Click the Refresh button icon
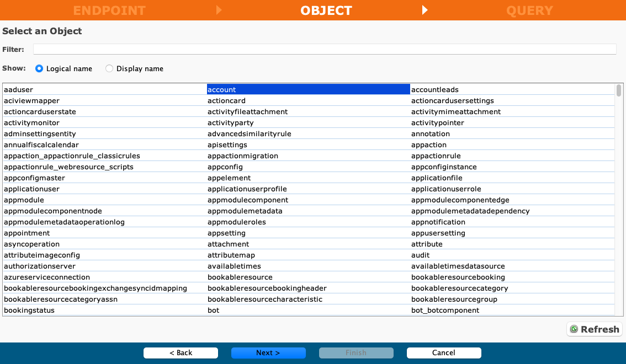626x364 pixels. click(574, 329)
